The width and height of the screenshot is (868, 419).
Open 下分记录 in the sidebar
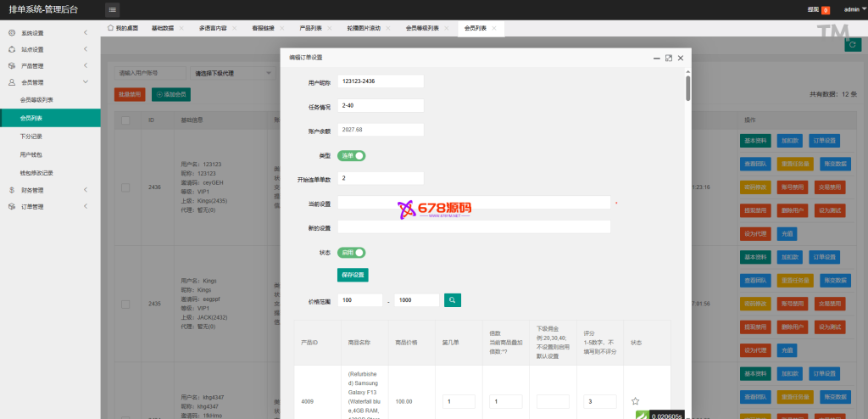point(31,136)
